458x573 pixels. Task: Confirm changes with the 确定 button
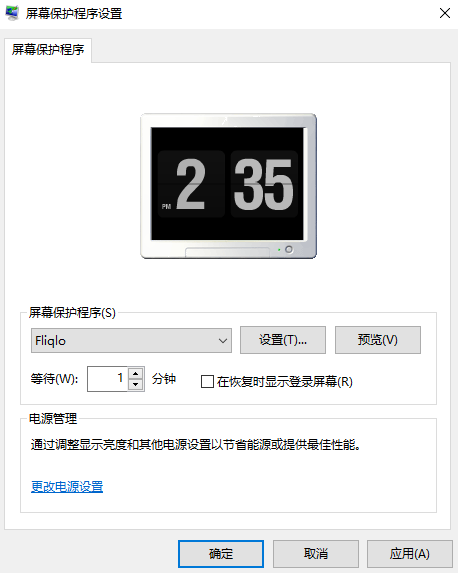pyautogui.click(x=221, y=554)
